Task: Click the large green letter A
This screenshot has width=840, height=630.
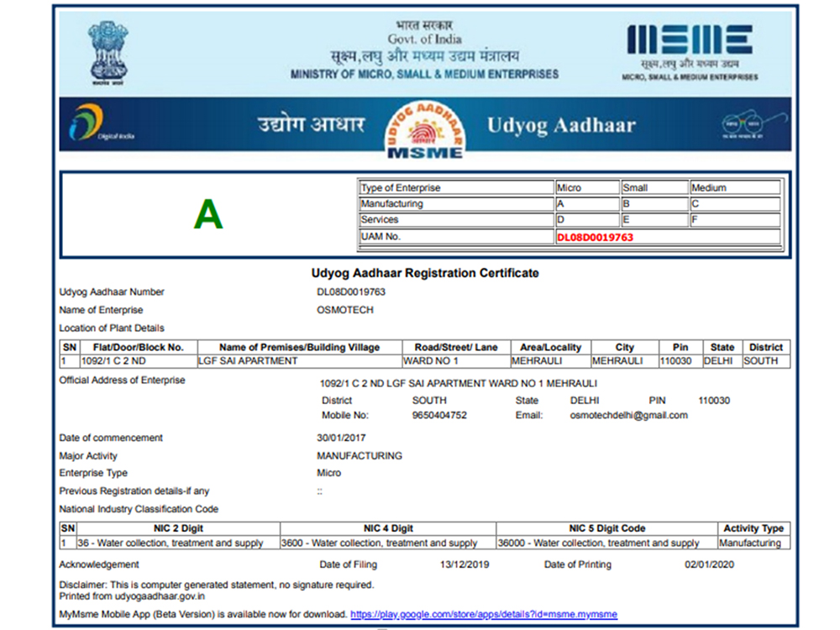Action: tap(208, 213)
